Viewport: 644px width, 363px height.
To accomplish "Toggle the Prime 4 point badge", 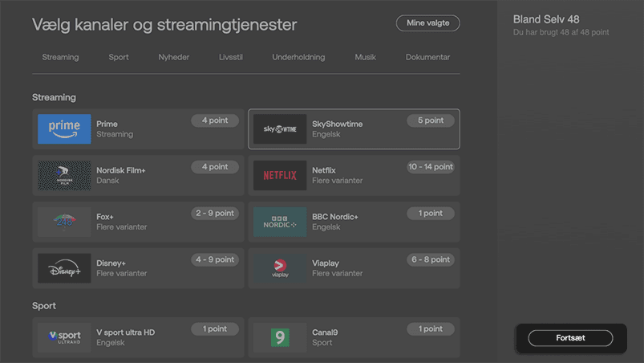I will (215, 120).
